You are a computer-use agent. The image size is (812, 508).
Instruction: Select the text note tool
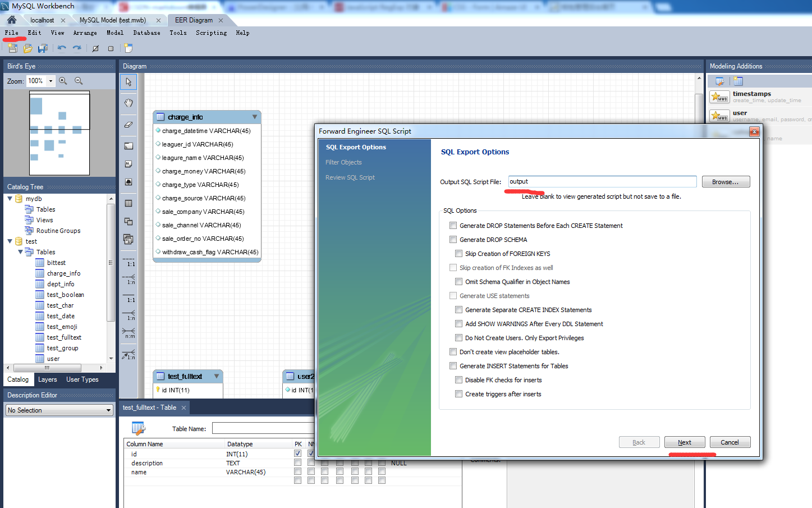point(129,164)
